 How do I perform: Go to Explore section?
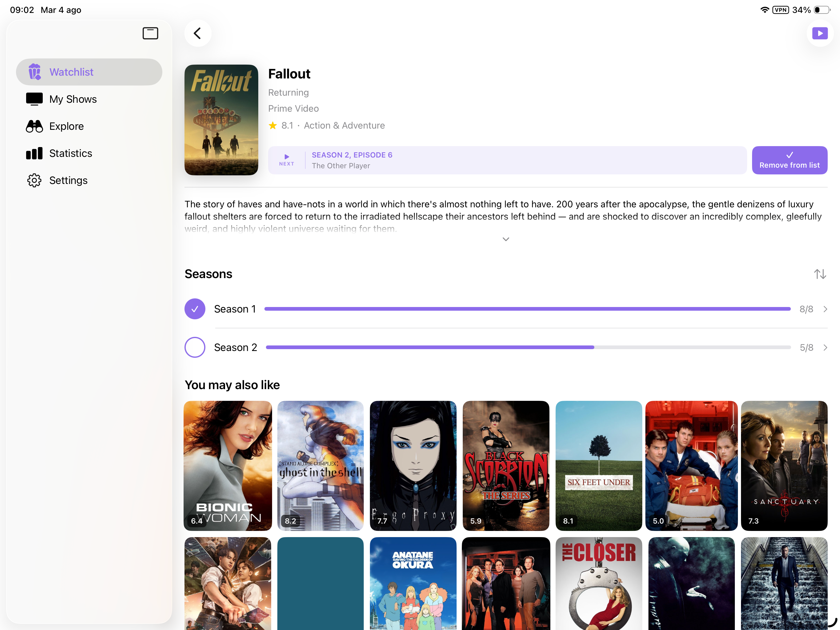89,126
